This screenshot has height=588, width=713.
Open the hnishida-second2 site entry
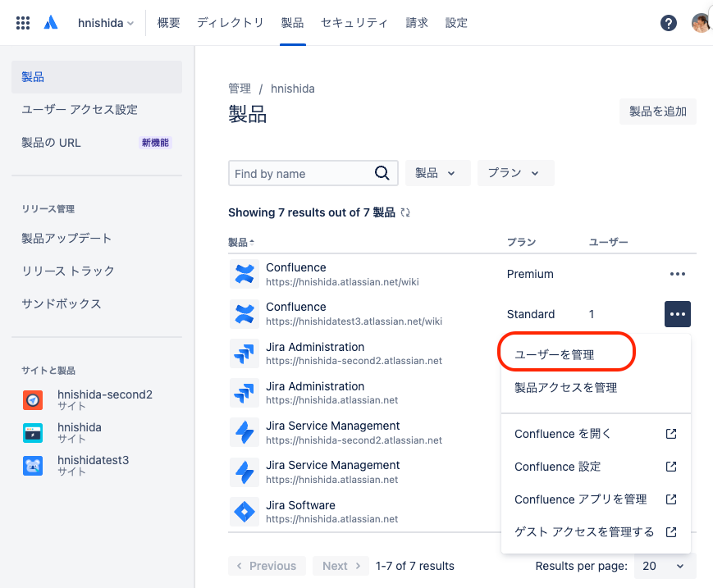(97, 400)
